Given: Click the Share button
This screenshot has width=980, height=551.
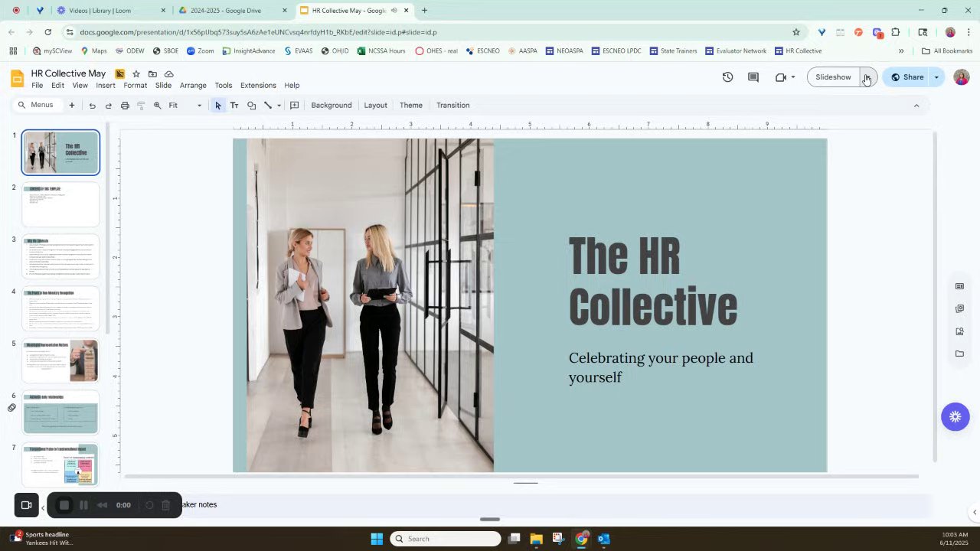Looking at the screenshot, I should (x=906, y=77).
